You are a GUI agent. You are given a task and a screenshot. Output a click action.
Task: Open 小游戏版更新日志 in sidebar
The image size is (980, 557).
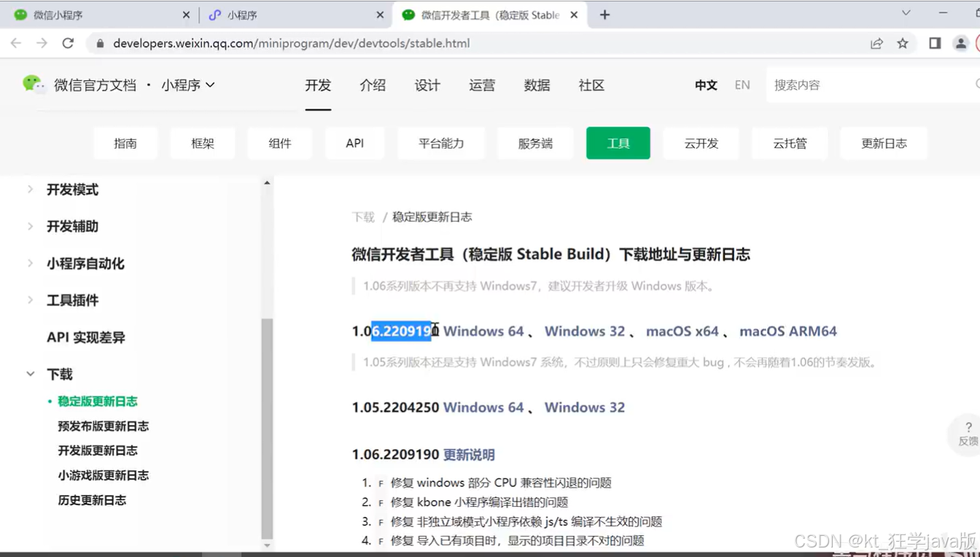[104, 475]
